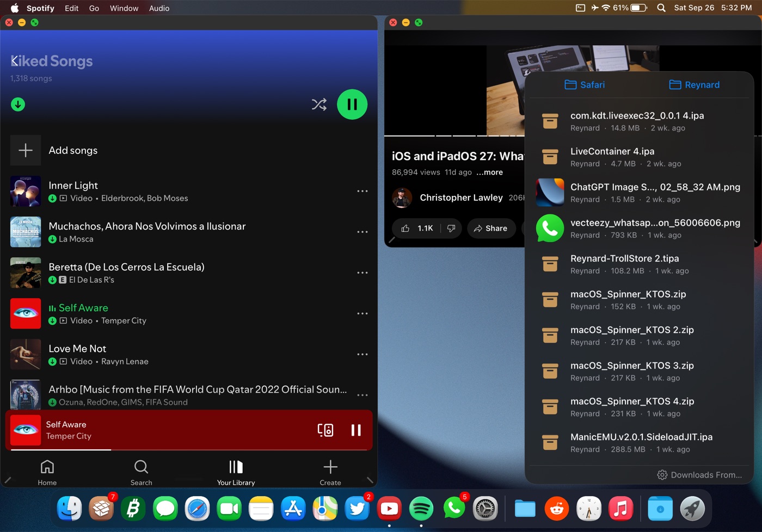Pause track in the now playing bar
The width and height of the screenshot is (762, 532).
356,430
